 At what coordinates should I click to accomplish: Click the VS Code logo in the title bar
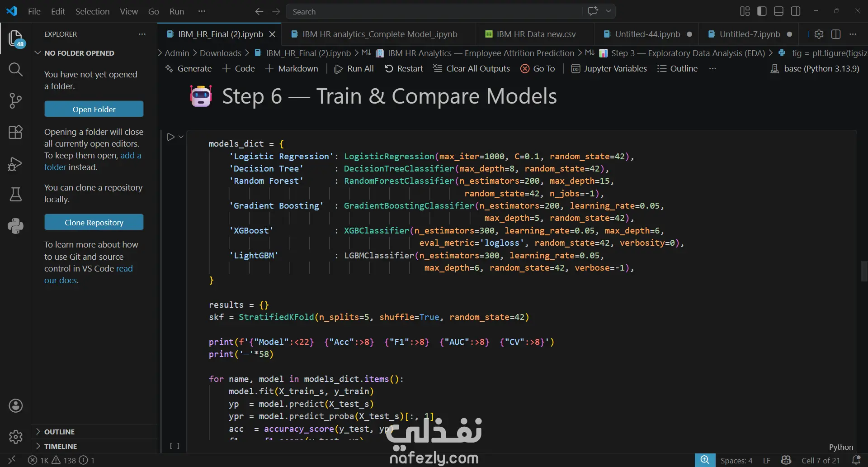(x=12, y=11)
